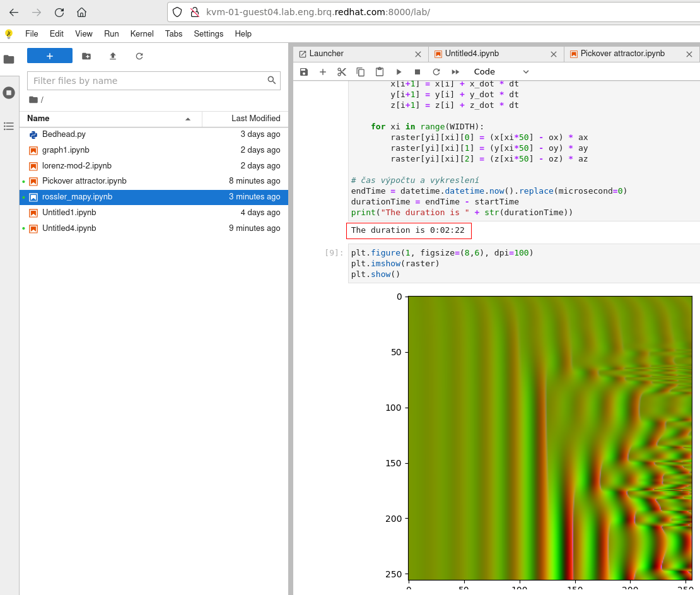Save the notebook with the floppy disk icon
Screen dimensions: 700x595
(304, 72)
